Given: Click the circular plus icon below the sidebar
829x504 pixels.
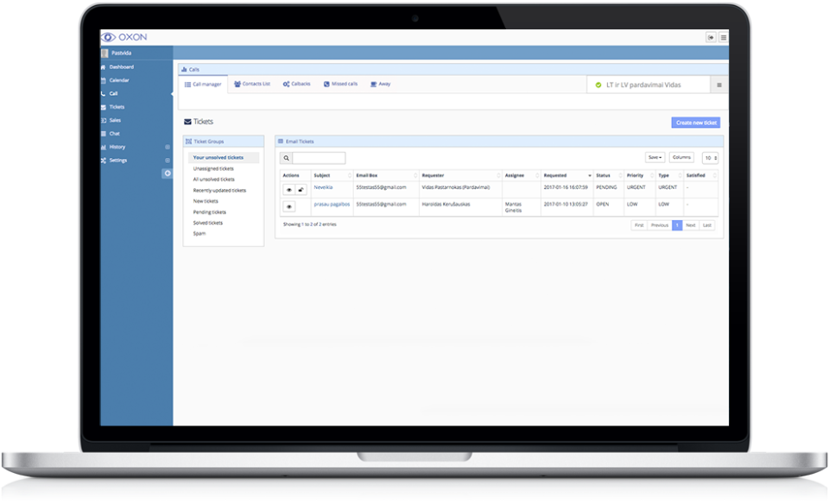Looking at the screenshot, I should click(x=168, y=173).
